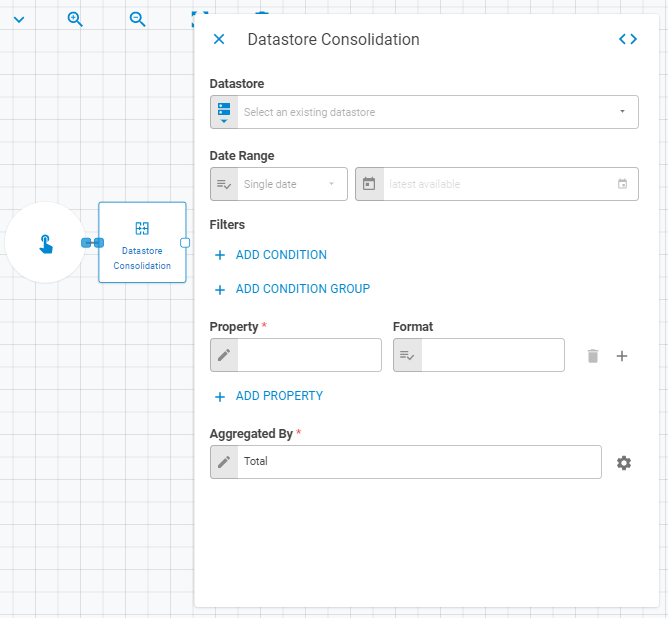The height and width of the screenshot is (618, 668).
Task: Open the code view angle-brackets icon
Action: tap(628, 39)
